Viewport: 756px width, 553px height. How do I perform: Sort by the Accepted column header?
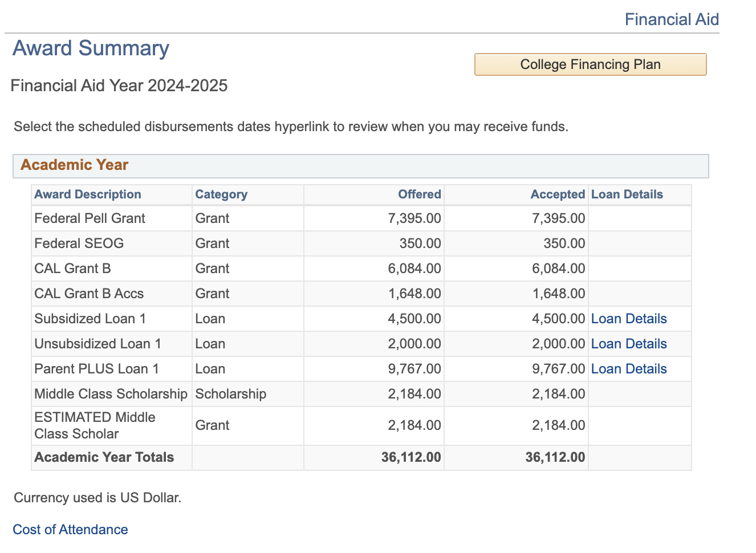click(558, 194)
